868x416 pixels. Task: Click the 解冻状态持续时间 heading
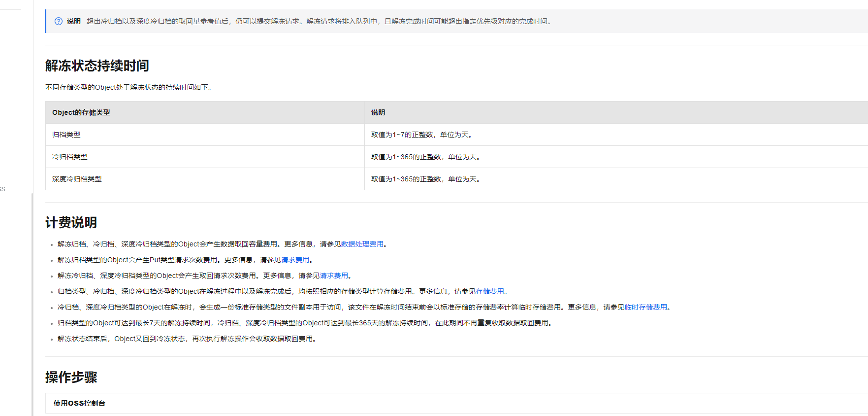97,66
